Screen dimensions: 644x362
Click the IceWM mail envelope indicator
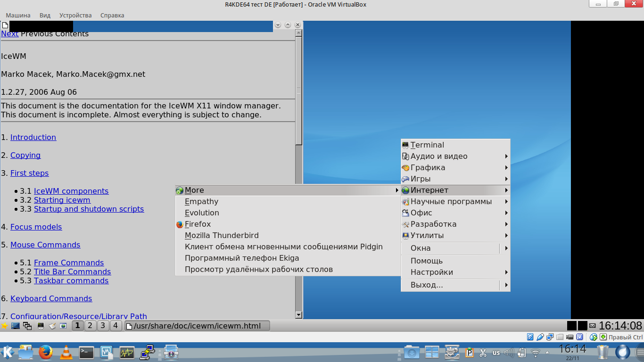(x=593, y=326)
